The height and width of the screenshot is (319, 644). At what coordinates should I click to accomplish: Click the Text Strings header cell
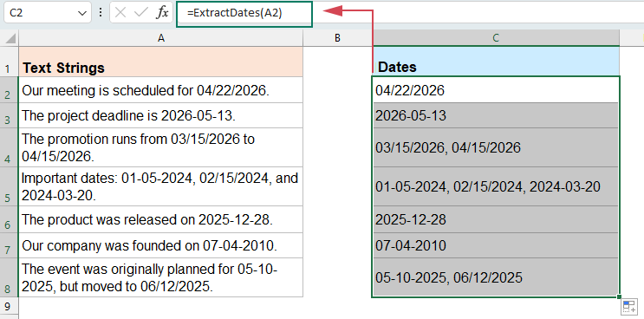tap(161, 62)
